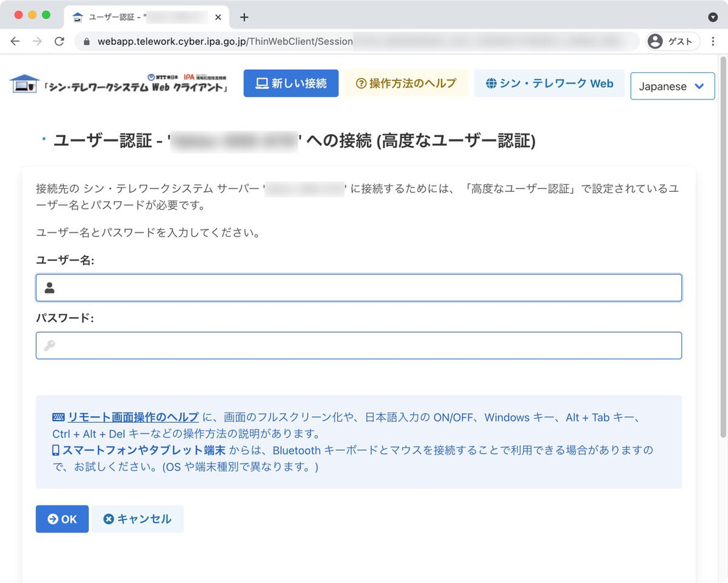Click the user silhouette icon in username field
The image size is (728, 583).
pos(50,288)
